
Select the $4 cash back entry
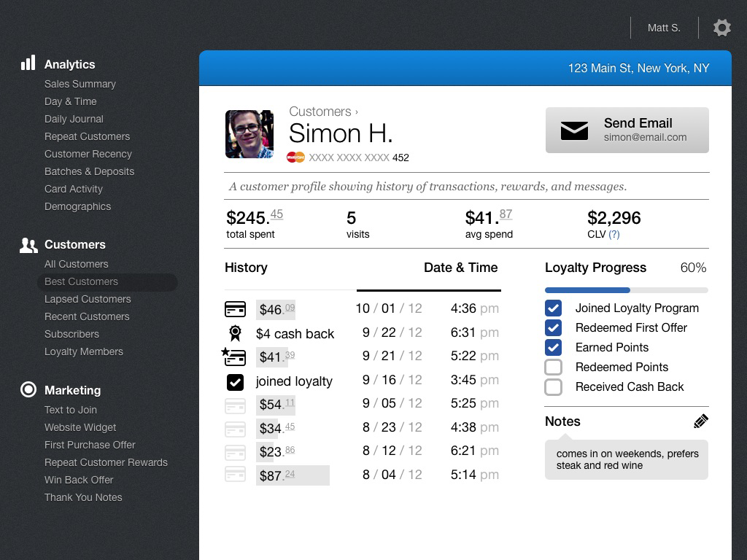(295, 334)
